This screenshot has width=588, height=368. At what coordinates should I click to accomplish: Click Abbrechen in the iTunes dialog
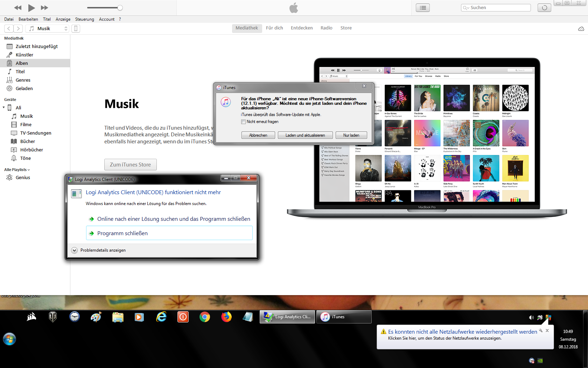pos(258,135)
